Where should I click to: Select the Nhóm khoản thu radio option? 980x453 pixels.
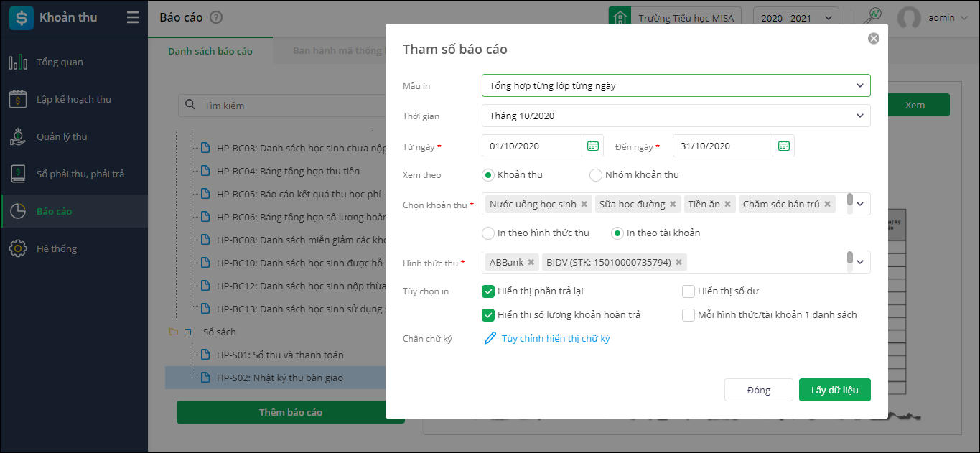pos(595,174)
